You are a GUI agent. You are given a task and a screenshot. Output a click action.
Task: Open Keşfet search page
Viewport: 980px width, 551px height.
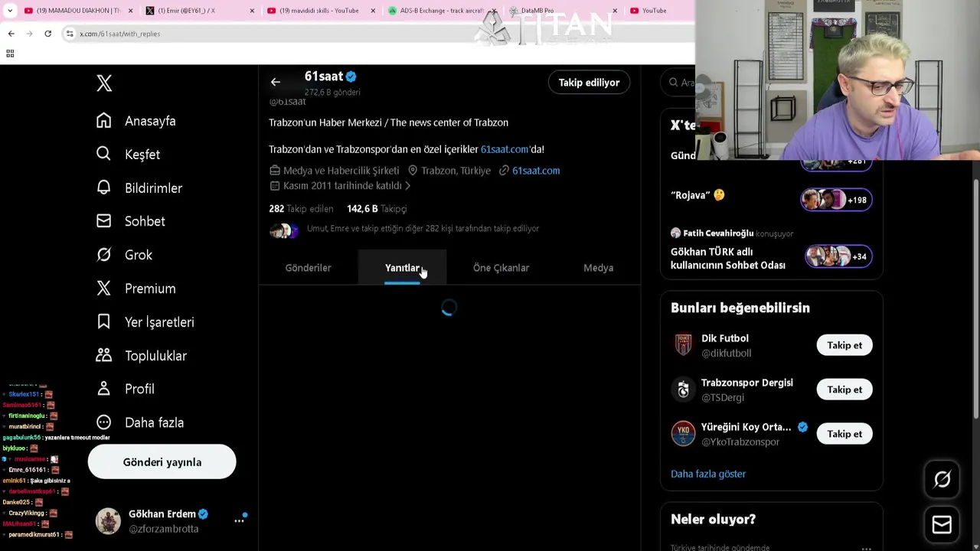tap(129, 155)
